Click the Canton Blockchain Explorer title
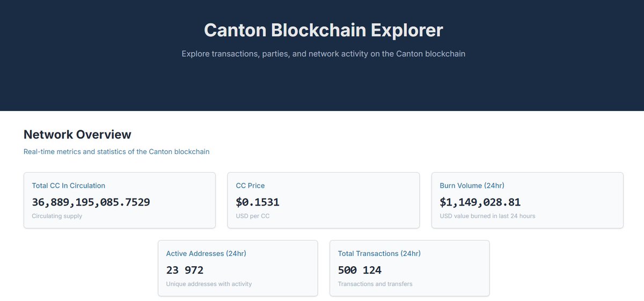 [x=324, y=30]
